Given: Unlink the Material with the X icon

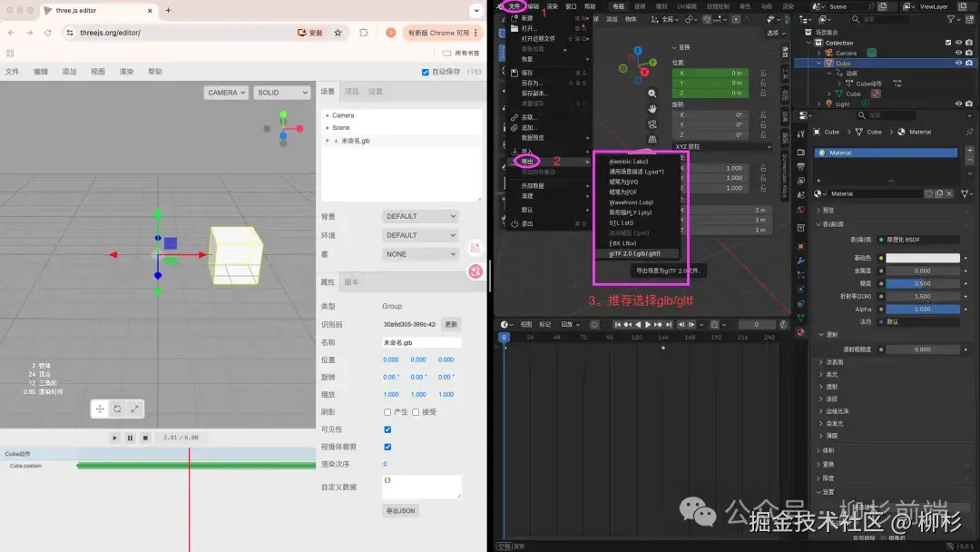Looking at the screenshot, I should point(949,193).
